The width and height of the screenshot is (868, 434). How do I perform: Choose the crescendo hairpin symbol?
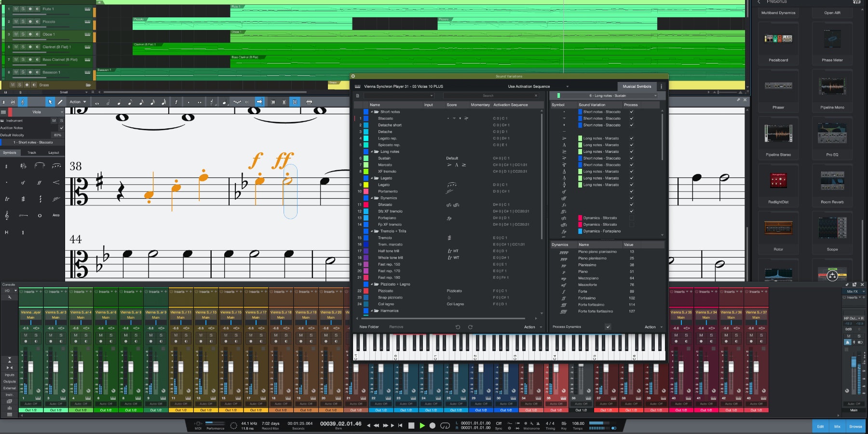(56, 182)
